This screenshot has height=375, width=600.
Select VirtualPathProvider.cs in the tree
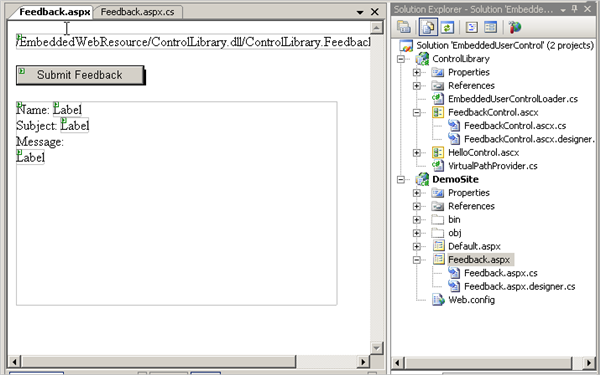[492, 166]
